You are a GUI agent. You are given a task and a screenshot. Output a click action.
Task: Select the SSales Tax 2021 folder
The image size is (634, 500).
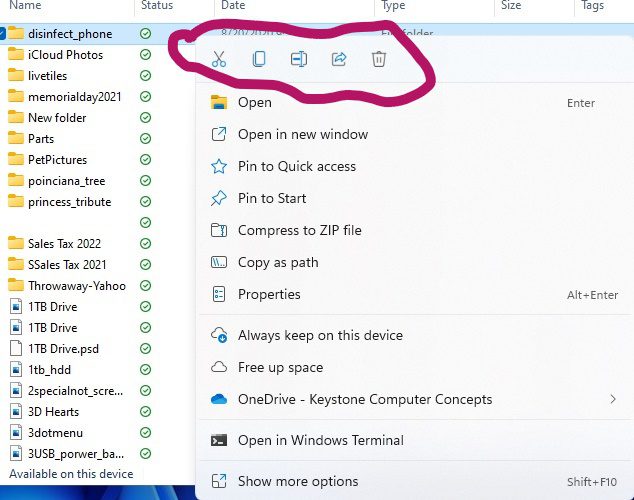click(x=67, y=265)
